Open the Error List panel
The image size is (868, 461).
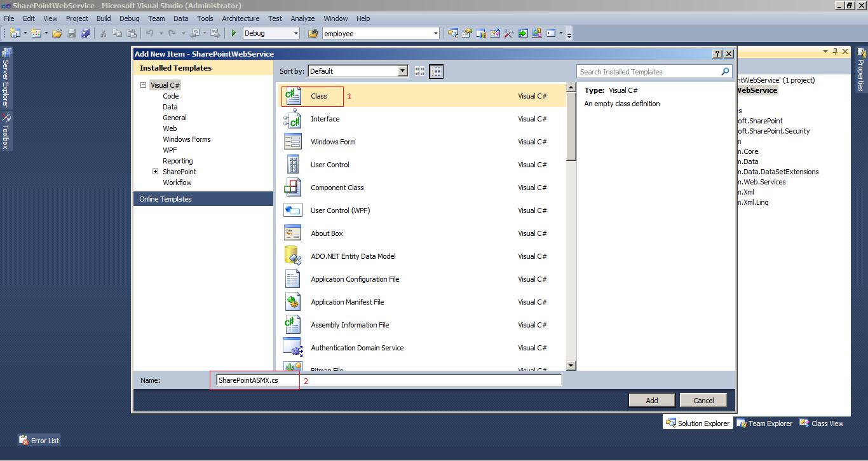38,440
